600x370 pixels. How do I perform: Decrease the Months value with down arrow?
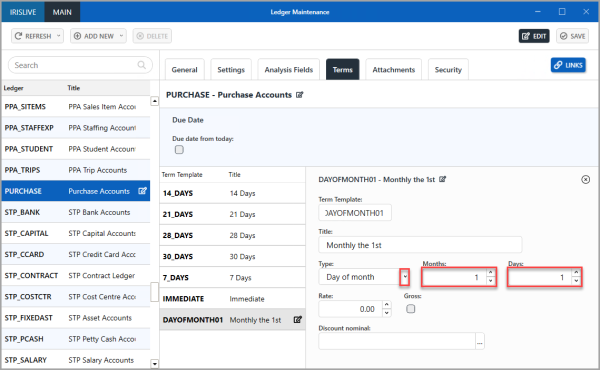click(491, 281)
